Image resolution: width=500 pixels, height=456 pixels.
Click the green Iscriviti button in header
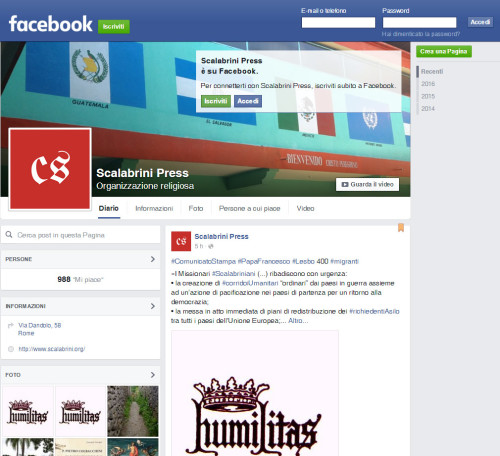[114, 27]
